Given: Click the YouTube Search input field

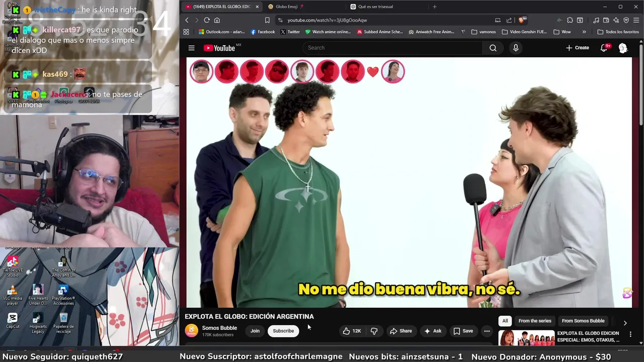Looking at the screenshot, I should (x=392, y=48).
